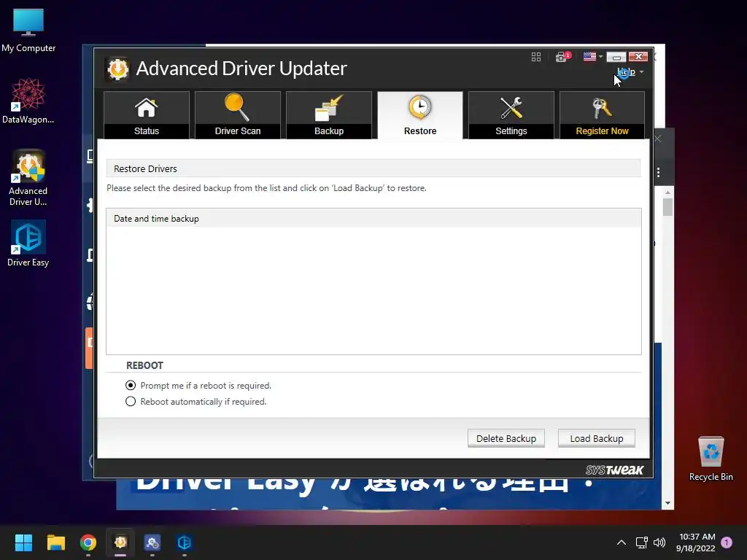Switch to the Driver Scan tab
Screen dimensions: 747x560
237,115
